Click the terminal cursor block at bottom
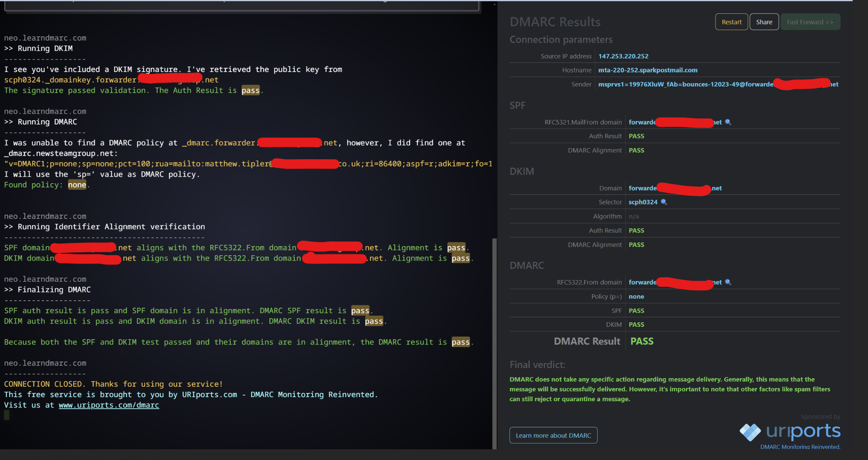Screen dimensions: 868x460 point(7,415)
